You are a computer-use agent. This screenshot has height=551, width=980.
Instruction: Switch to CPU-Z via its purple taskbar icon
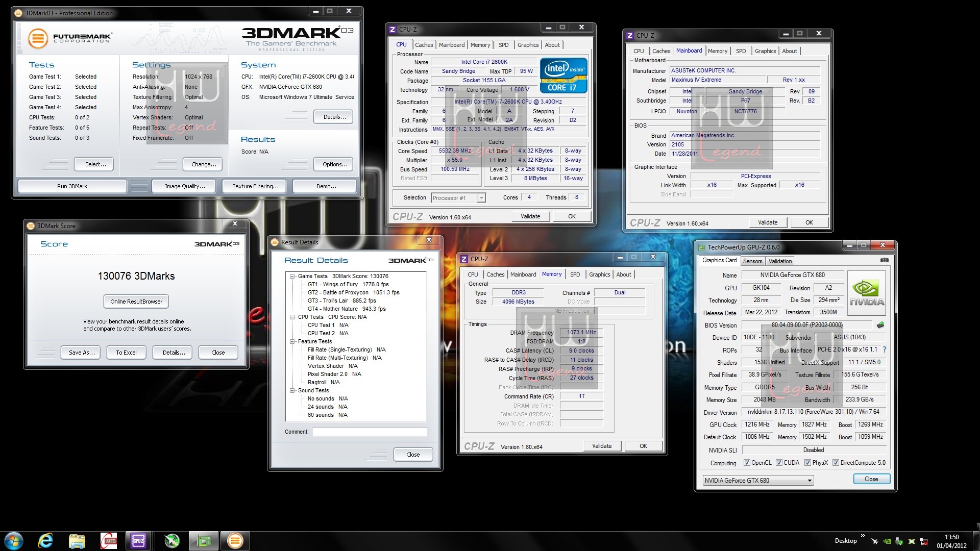(138, 541)
